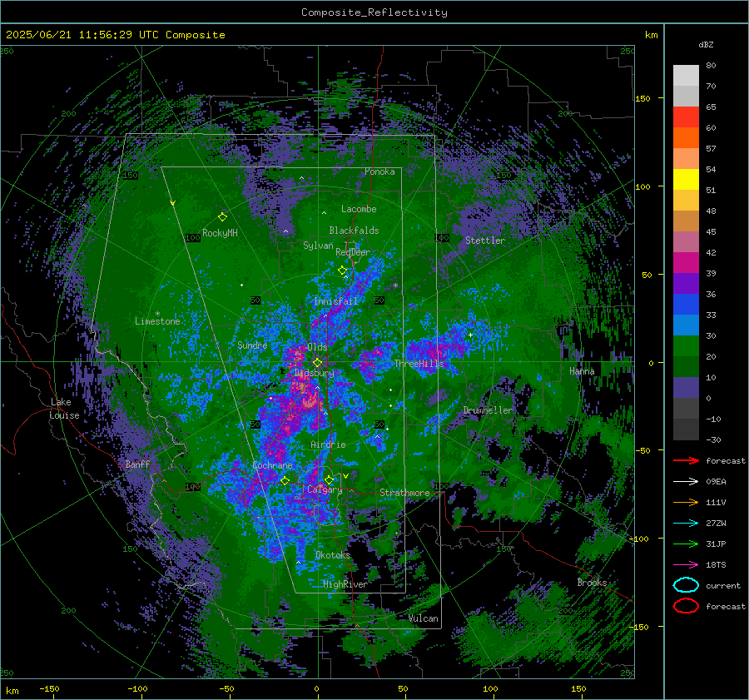Click the 100 tick on bottom axis

[490, 688]
